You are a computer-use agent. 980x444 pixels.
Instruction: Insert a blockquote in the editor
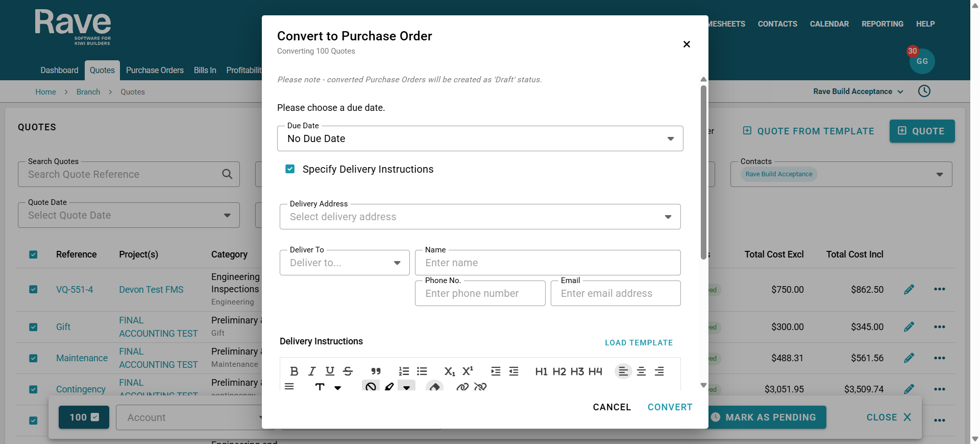tap(376, 371)
